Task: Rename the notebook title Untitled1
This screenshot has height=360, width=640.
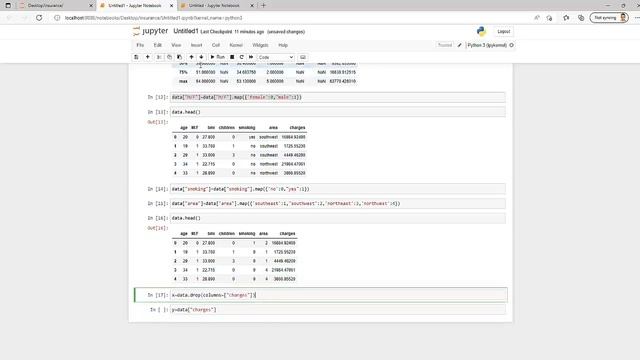Action: coord(186,31)
